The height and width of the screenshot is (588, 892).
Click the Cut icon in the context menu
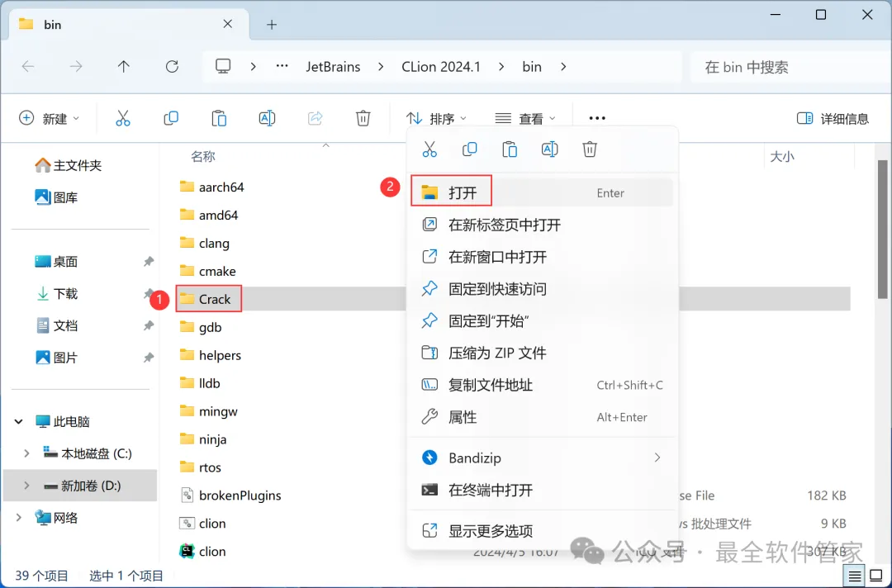429,149
